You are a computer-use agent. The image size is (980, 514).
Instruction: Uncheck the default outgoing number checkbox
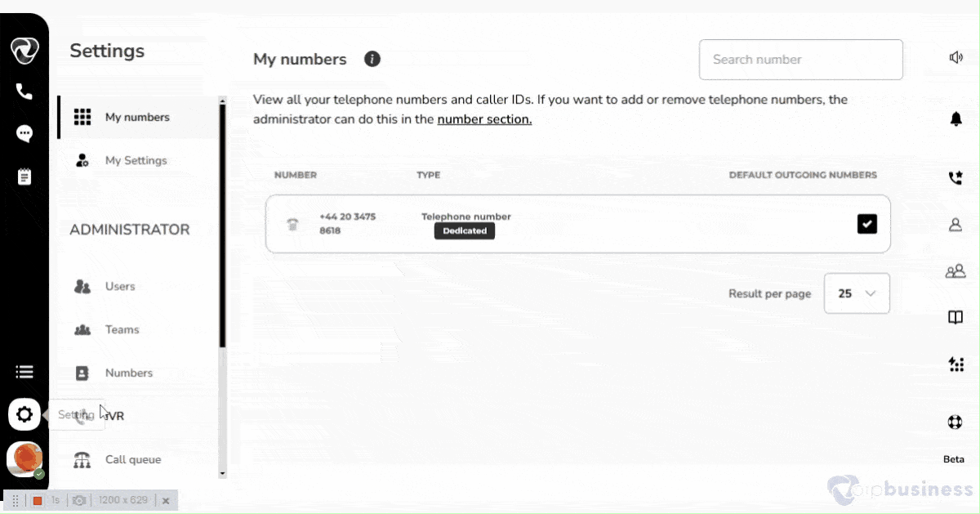point(867,223)
